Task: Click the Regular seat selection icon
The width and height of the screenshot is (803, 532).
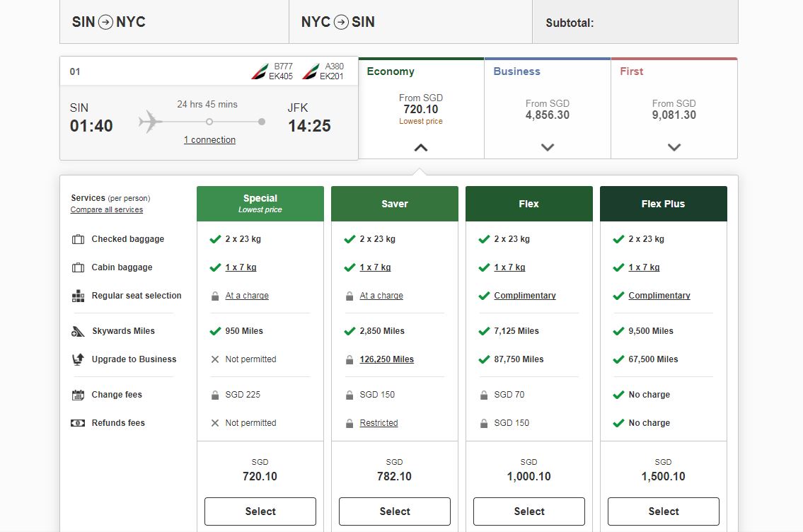Action: 78,296
